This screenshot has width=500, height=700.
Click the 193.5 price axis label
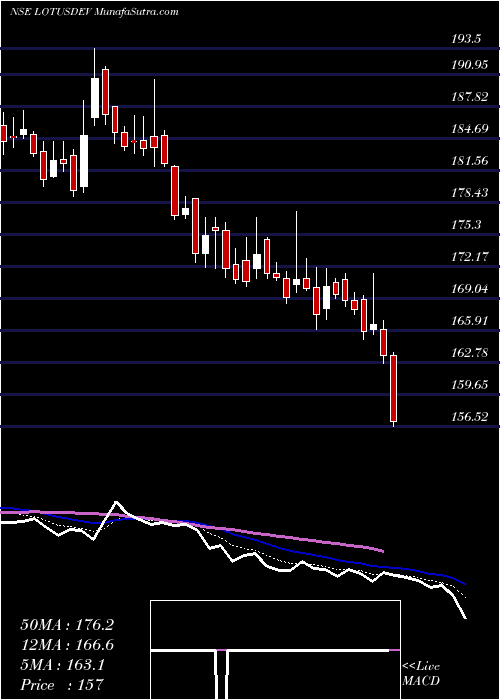(x=466, y=39)
